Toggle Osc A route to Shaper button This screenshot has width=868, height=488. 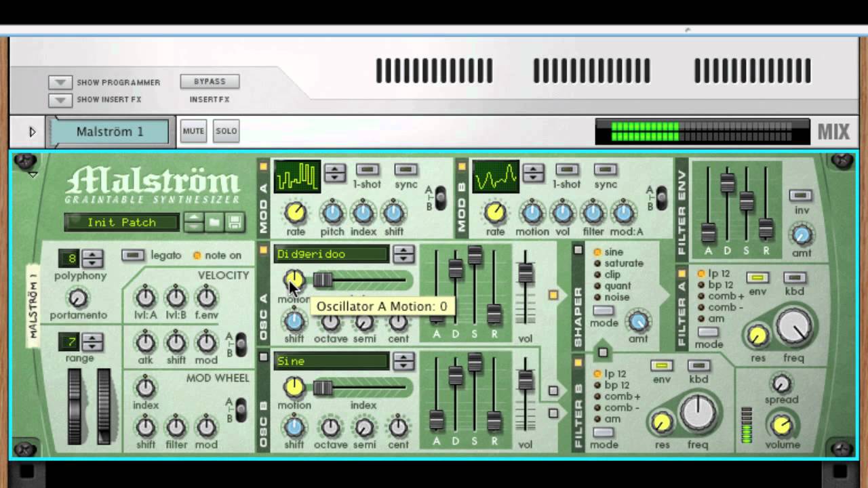pyautogui.click(x=553, y=295)
